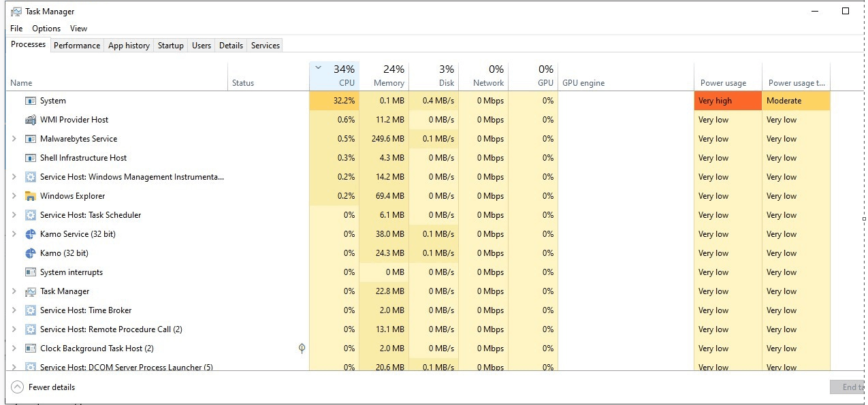Click the Time Broker service host icon

click(30, 310)
